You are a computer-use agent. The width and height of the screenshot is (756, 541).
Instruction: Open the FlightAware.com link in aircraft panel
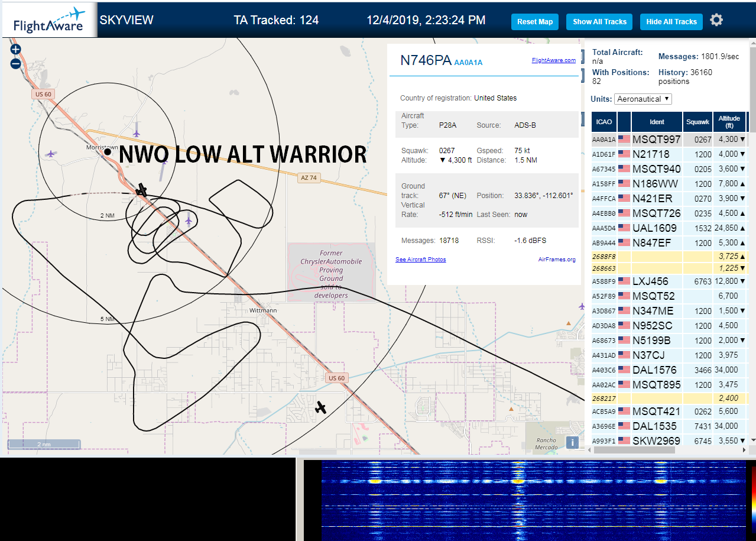coord(553,60)
